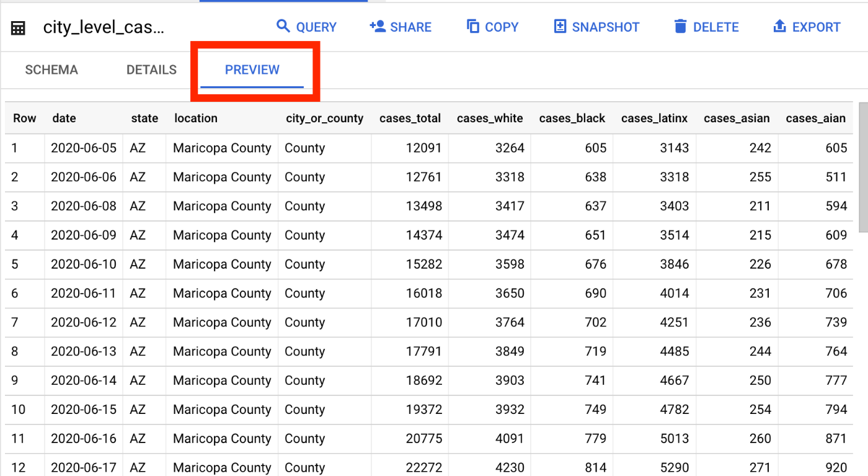Click the AZ state cell in row 10
The width and height of the screenshot is (868, 476).
pos(138,410)
